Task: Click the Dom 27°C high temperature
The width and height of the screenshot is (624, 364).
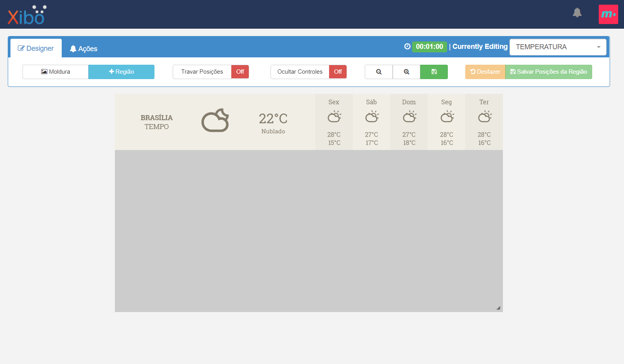Action: coord(409,135)
